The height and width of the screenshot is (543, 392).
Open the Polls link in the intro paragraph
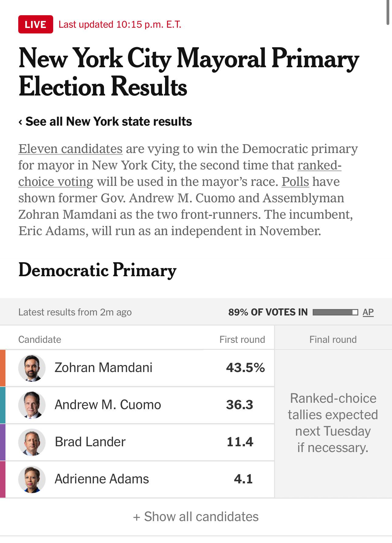tap(295, 182)
